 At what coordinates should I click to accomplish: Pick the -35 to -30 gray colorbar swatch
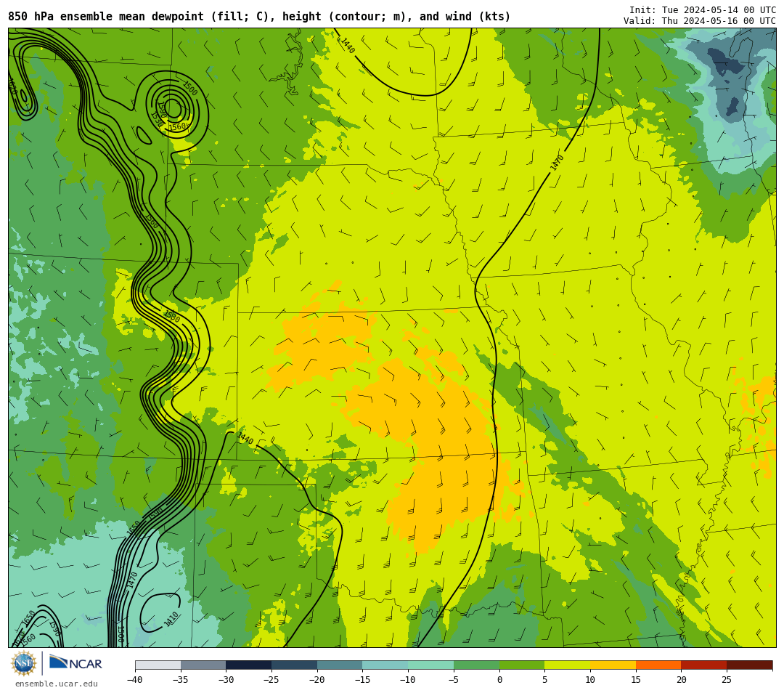click(203, 665)
